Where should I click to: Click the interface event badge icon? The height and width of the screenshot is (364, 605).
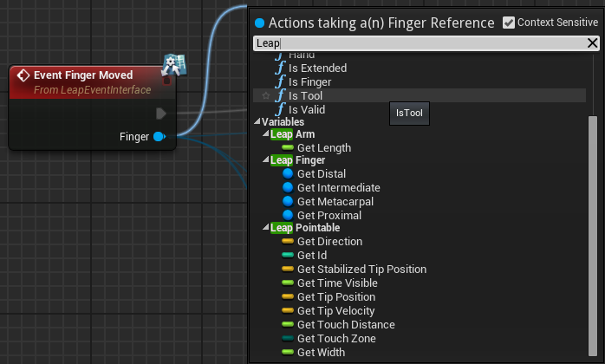tap(174, 64)
